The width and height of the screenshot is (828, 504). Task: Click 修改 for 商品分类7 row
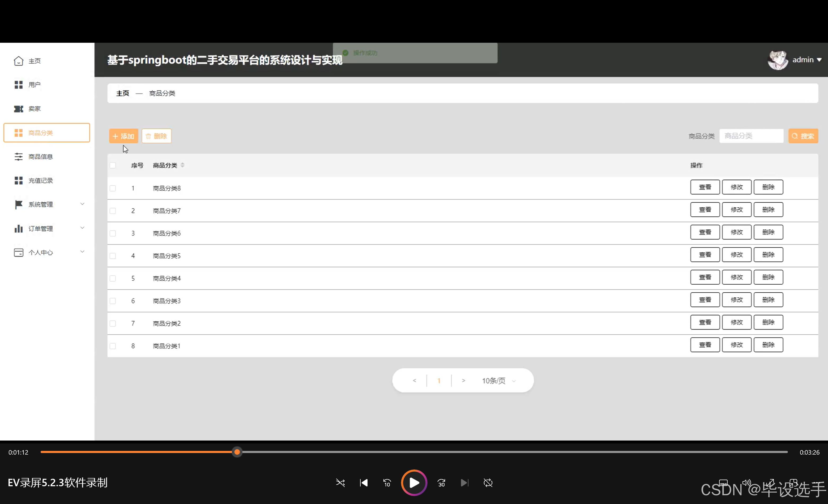(x=737, y=210)
